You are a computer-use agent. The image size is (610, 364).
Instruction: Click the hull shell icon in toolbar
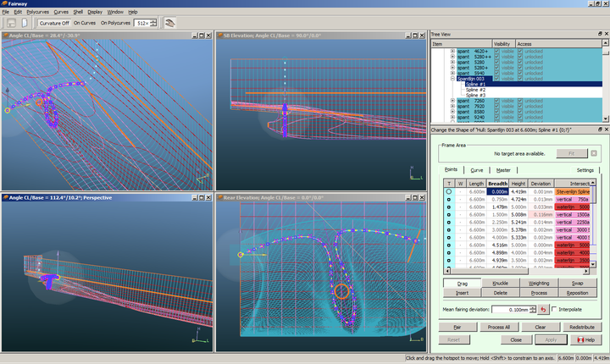171,23
